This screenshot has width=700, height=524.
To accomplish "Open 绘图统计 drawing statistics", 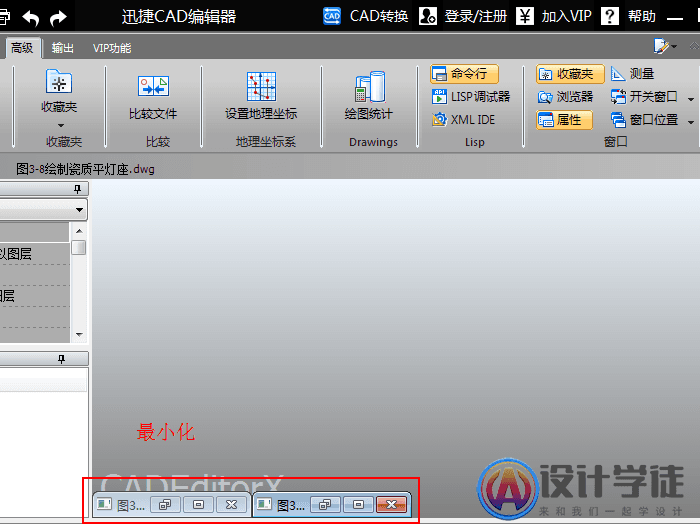I will click(x=369, y=96).
